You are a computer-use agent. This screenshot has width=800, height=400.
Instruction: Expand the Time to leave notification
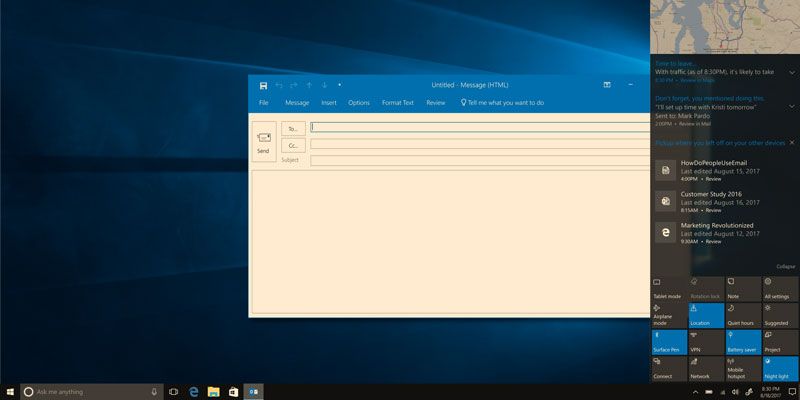coord(791,72)
